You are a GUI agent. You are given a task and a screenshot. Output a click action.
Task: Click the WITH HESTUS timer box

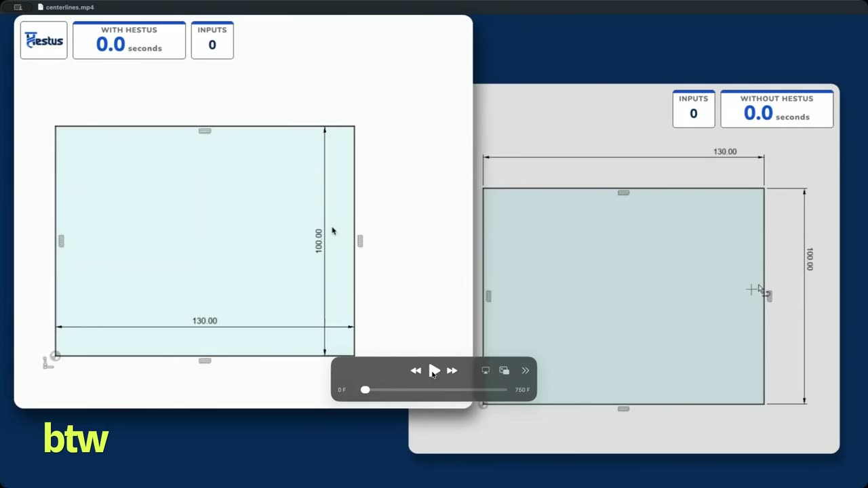[x=129, y=40]
